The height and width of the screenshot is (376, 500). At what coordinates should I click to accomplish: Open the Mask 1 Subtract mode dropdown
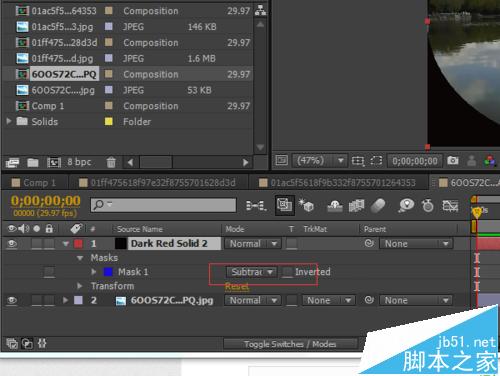(251, 272)
